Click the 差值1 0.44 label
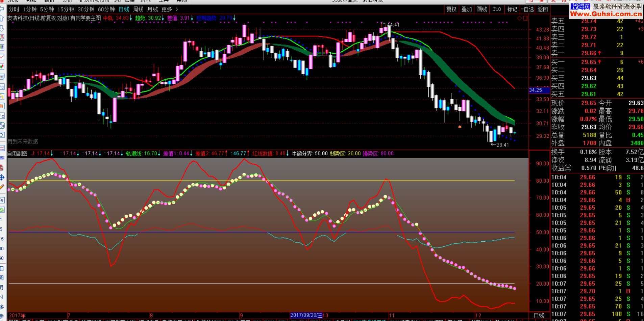Screen dimensions: 644x321 click(178, 154)
